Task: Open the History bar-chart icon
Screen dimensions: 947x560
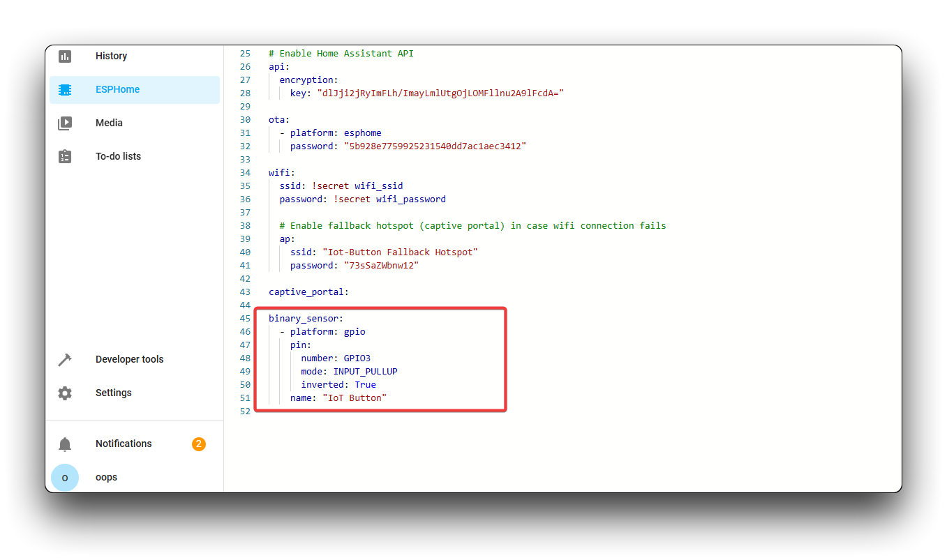Action: (x=65, y=56)
